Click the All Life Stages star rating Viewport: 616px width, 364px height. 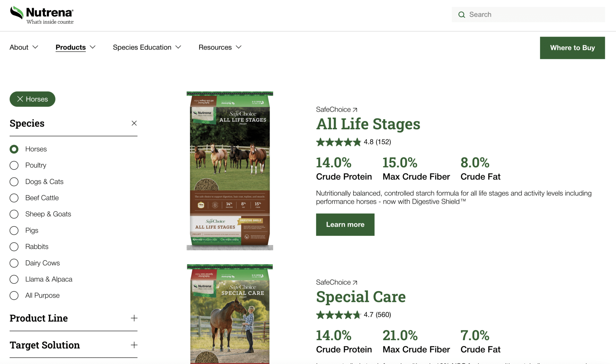tap(338, 142)
